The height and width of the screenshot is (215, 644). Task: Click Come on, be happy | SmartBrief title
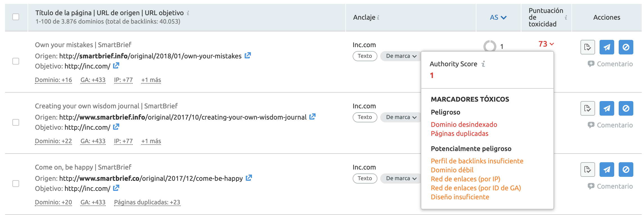coord(83,167)
